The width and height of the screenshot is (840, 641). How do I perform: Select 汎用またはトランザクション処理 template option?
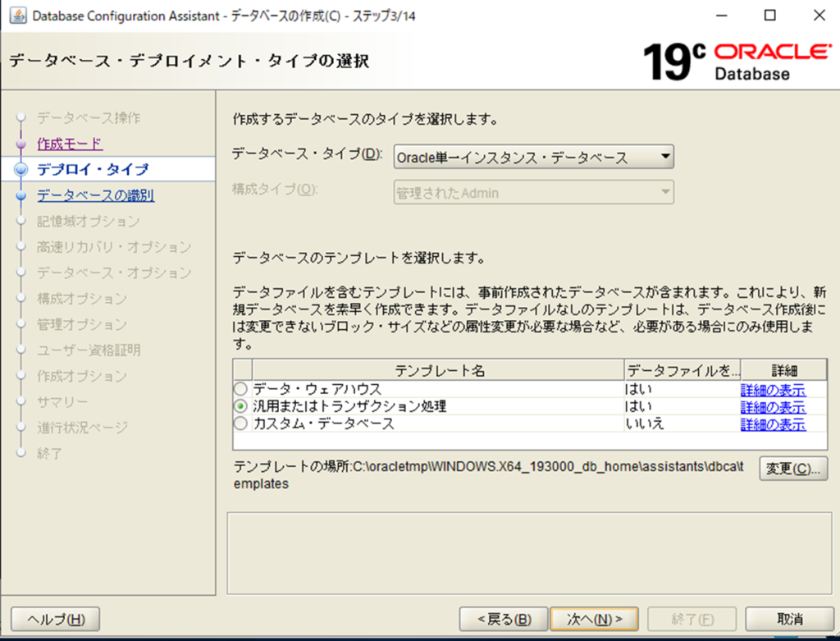[240, 406]
